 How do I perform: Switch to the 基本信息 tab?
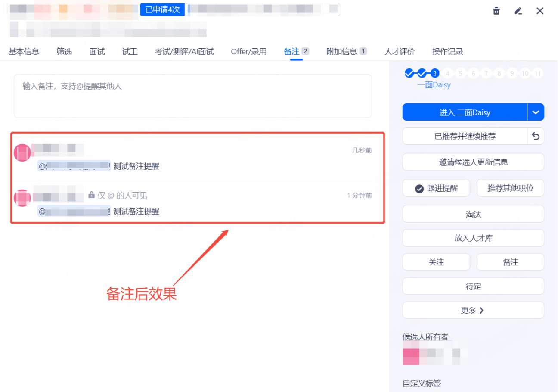pos(24,52)
